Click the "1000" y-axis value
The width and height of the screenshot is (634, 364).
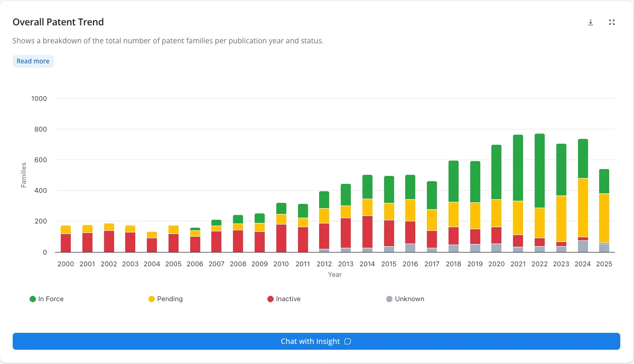(39, 99)
